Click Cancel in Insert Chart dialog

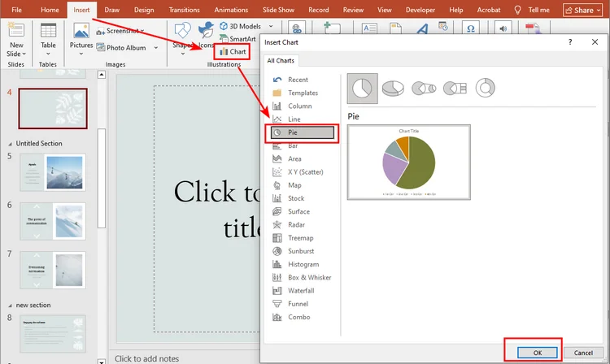tap(583, 353)
